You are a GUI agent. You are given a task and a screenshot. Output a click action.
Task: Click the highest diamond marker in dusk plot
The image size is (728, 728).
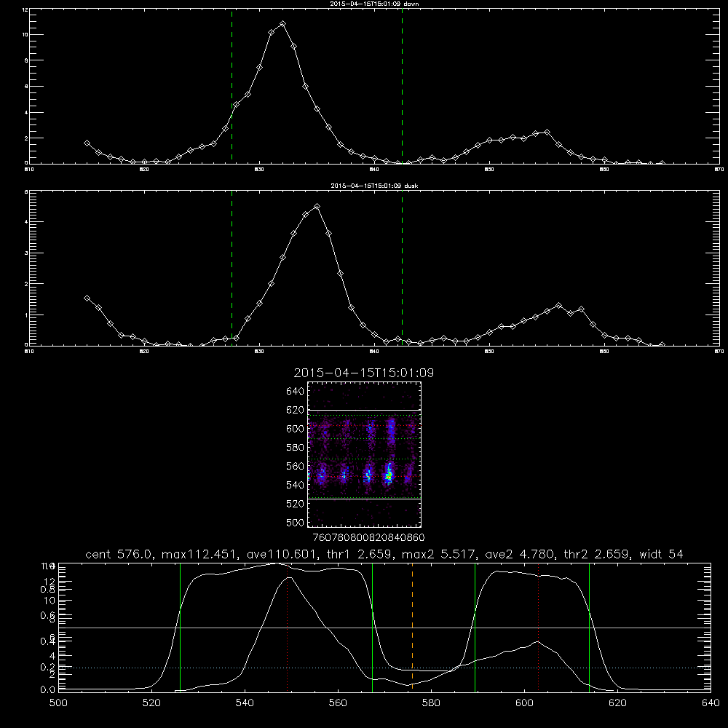click(x=317, y=207)
